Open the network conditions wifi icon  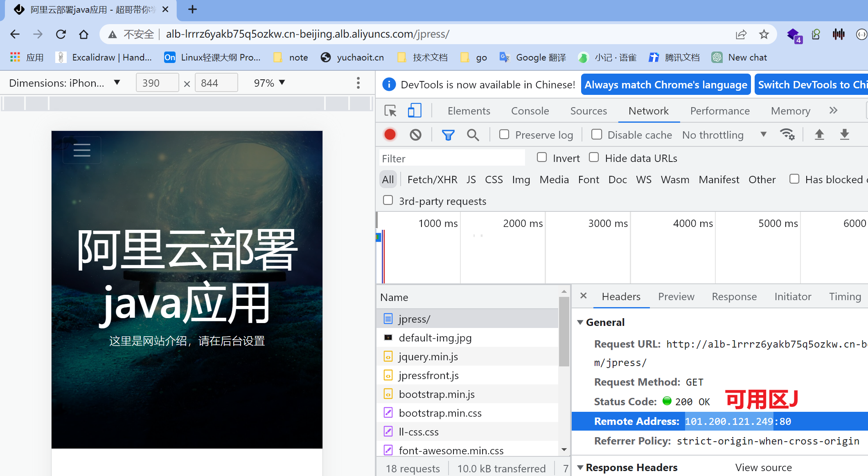(787, 135)
